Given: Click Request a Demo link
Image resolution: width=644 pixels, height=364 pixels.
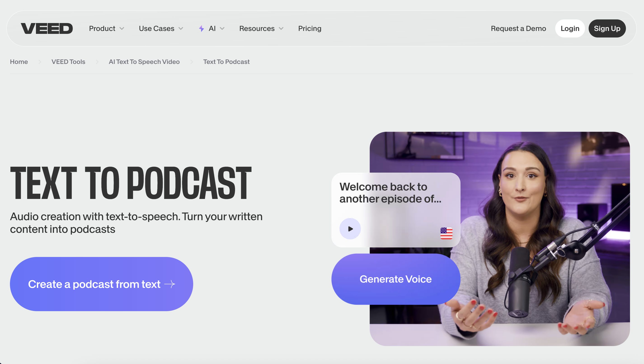Looking at the screenshot, I should click(518, 28).
